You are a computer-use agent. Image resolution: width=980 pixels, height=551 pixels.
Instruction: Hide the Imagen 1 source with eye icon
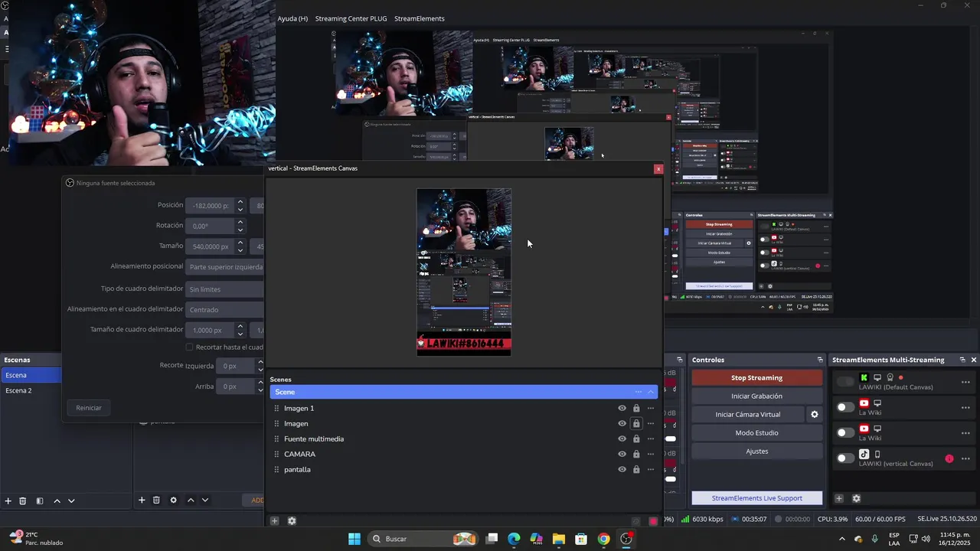click(x=622, y=408)
